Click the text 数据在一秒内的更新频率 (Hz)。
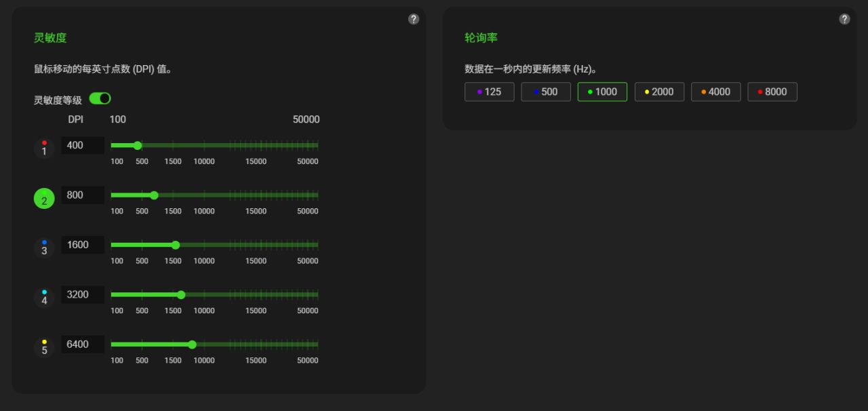This screenshot has width=868, height=411. pyautogui.click(x=530, y=69)
